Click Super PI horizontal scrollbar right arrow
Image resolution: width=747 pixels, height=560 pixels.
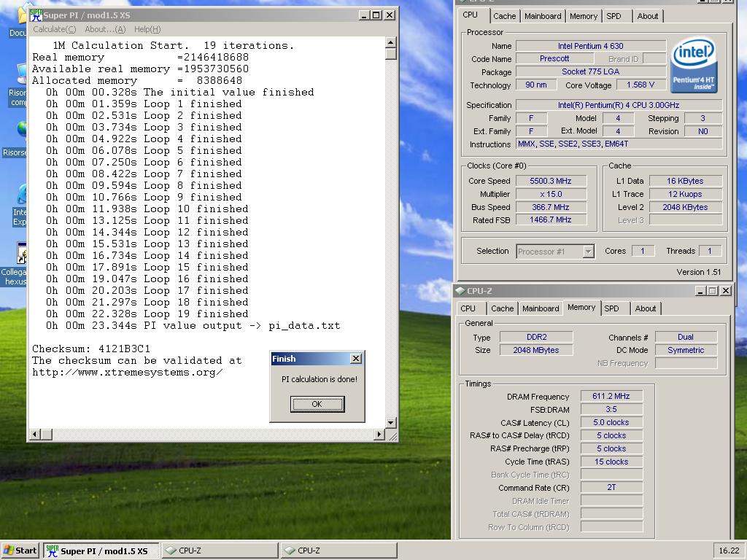(379, 434)
